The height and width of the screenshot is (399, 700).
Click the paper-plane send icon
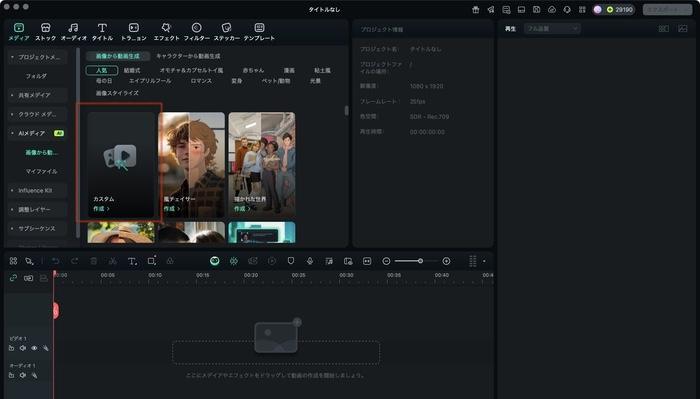tap(491, 9)
